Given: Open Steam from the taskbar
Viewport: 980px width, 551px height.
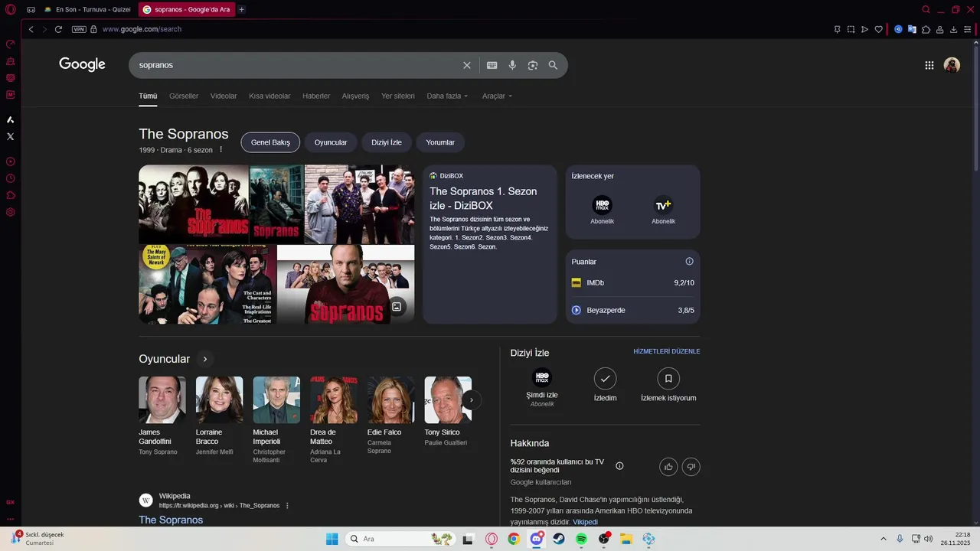Looking at the screenshot, I should point(559,539).
